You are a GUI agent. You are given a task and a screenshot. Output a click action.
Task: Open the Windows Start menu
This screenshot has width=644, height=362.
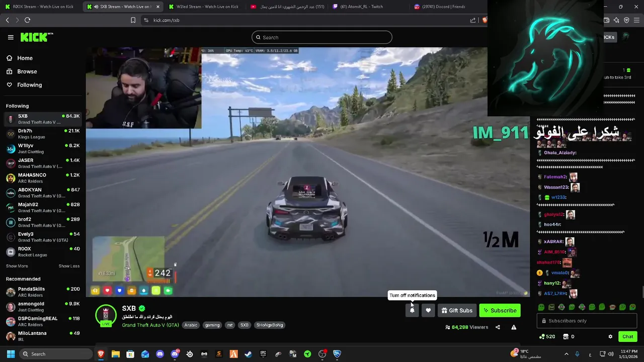11,354
